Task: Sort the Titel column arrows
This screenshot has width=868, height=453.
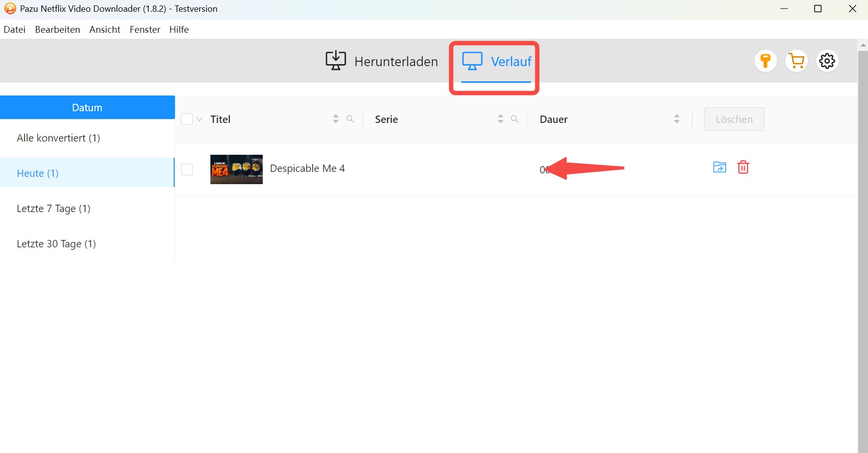Action: click(336, 119)
